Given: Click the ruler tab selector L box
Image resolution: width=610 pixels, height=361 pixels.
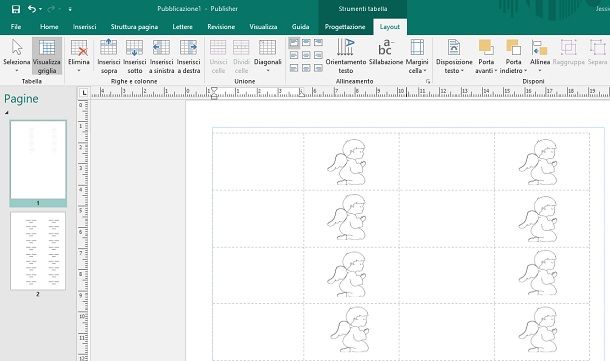Looking at the screenshot, I should tap(84, 93).
